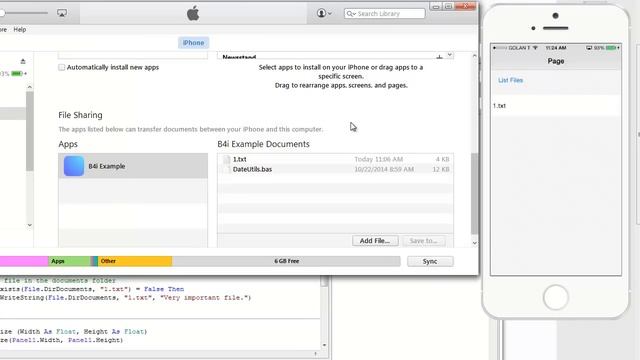
Task: Click the Wi-Fi icon on iPhone status bar
Action: click(535, 48)
